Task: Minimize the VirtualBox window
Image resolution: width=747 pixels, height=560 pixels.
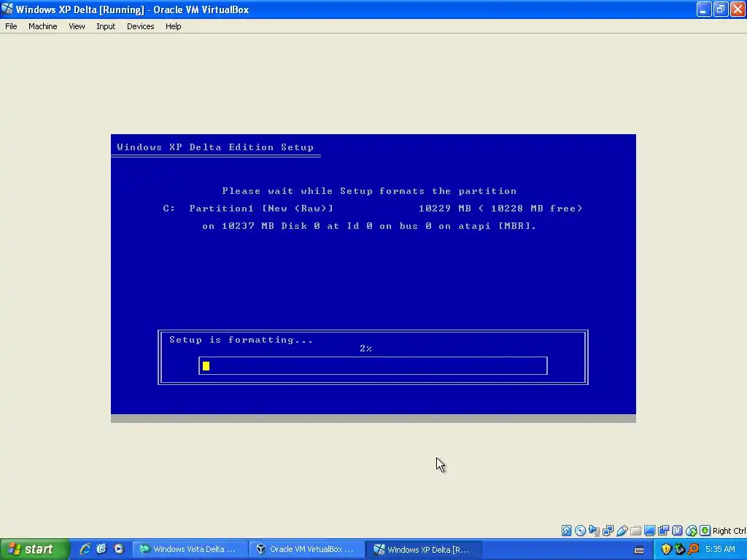Action: (x=704, y=9)
